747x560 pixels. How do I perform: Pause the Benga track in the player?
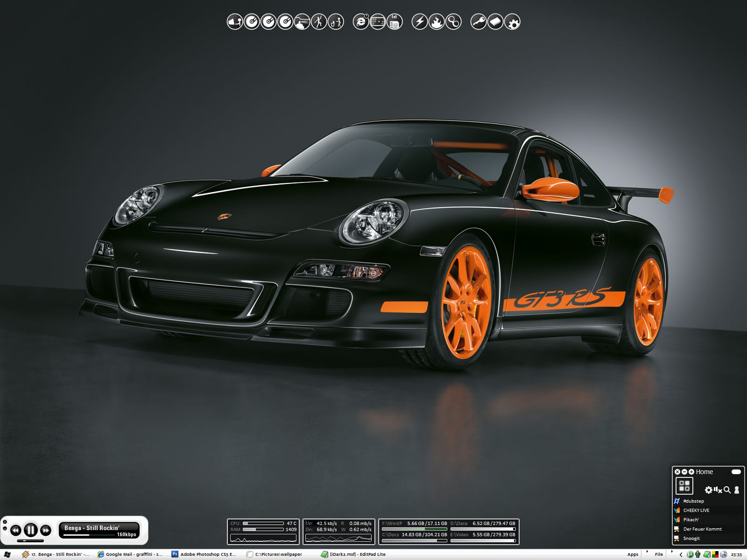pyautogui.click(x=31, y=530)
